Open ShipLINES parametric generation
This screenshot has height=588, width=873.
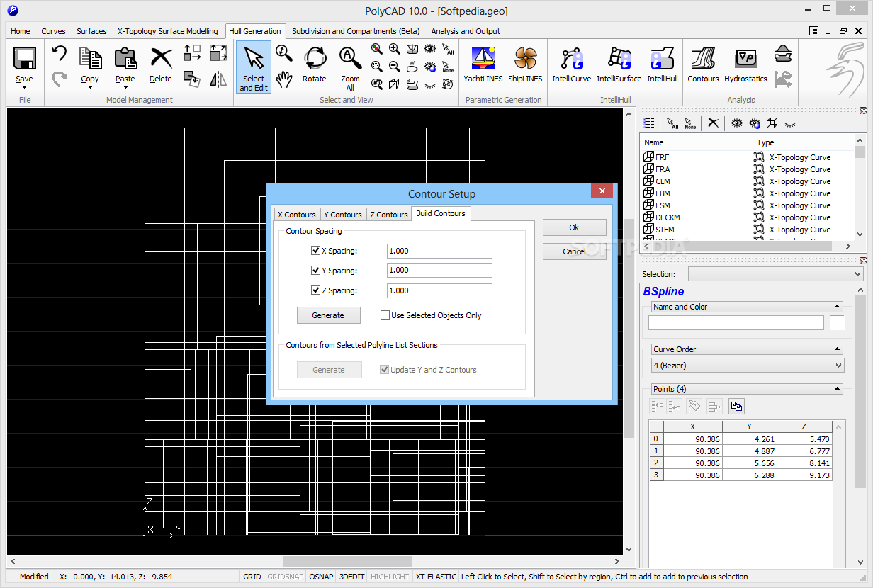[x=525, y=58]
